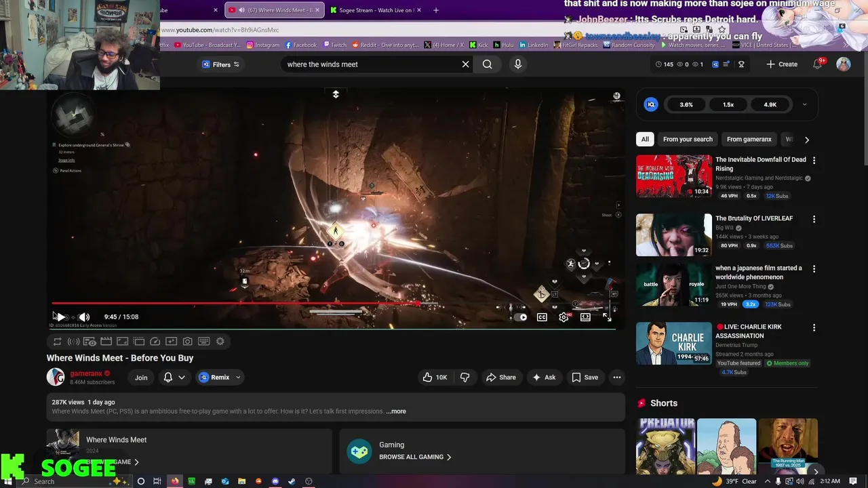Click the 3.6% vidIQ stat pill
The image size is (868, 488).
click(x=686, y=104)
